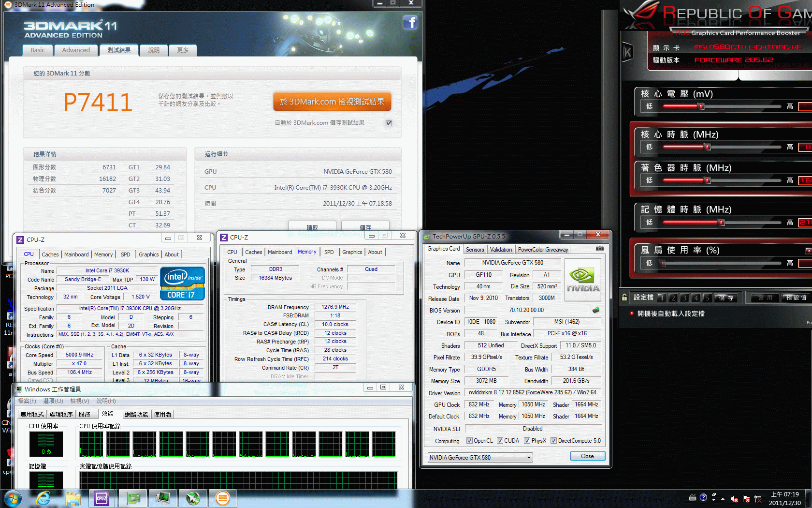The image size is (812, 508).
Task: Open Action Center flag tray icon
Action: pos(746,499)
